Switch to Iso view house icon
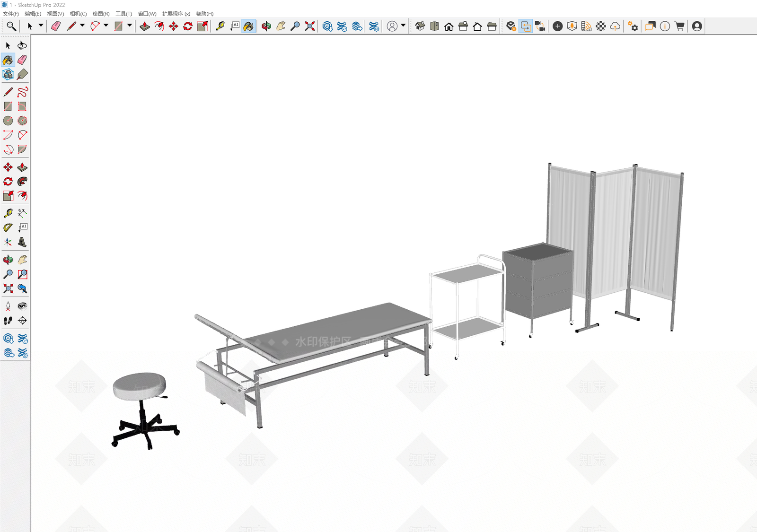 pos(420,26)
